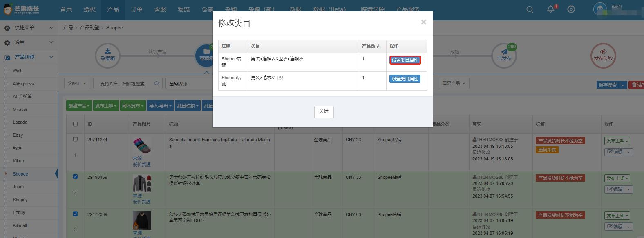
Task: Select Lazada in the sidebar
Action: [20, 122]
